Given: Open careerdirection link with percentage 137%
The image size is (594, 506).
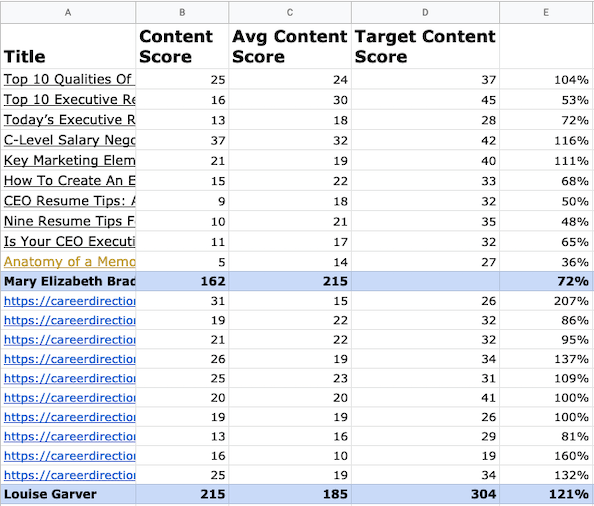Looking at the screenshot, I should [69, 359].
